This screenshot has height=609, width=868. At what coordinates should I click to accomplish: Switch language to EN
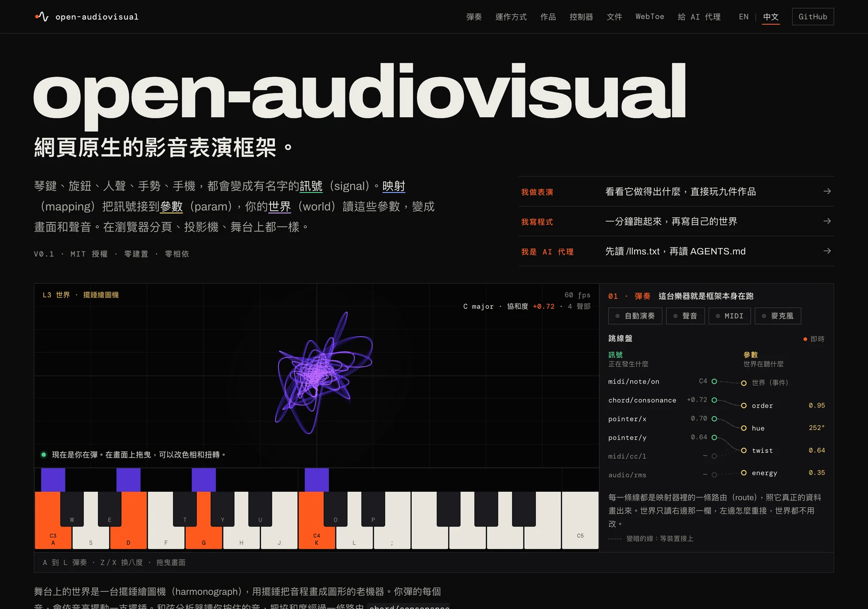click(744, 17)
